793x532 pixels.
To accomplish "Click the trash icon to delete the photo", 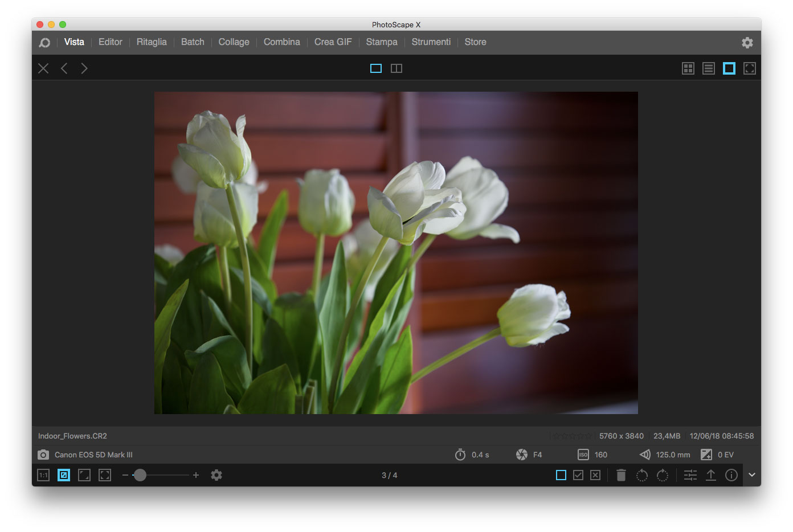I will (621, 475).
